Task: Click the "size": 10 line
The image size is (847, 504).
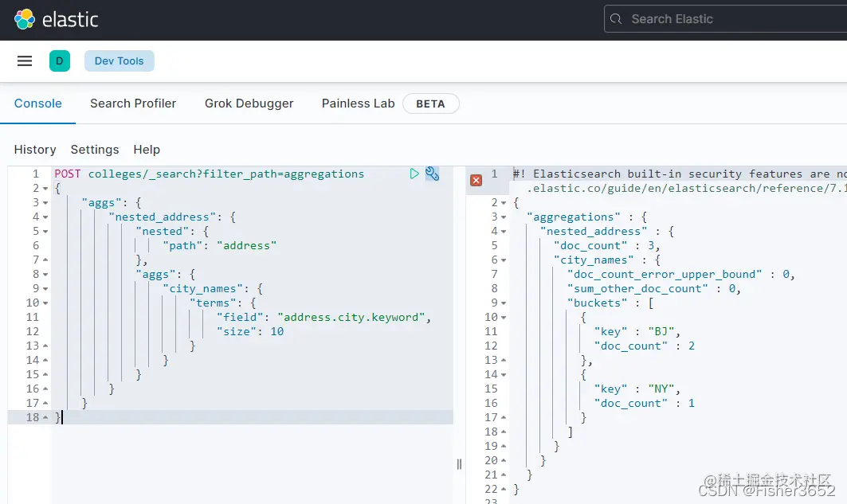Action: tap(250, 331)
